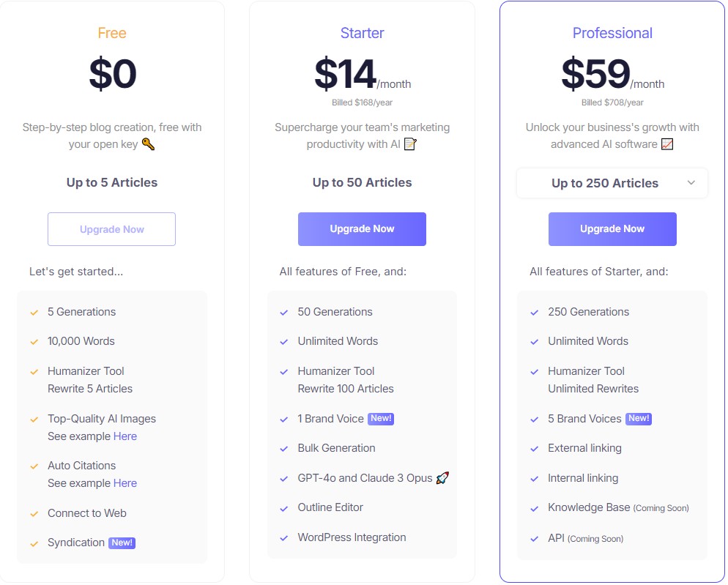The width and height of the screenshot is (728, 585).
Task: Click the checkmark next to Bulk Generation
Action: 284,448
